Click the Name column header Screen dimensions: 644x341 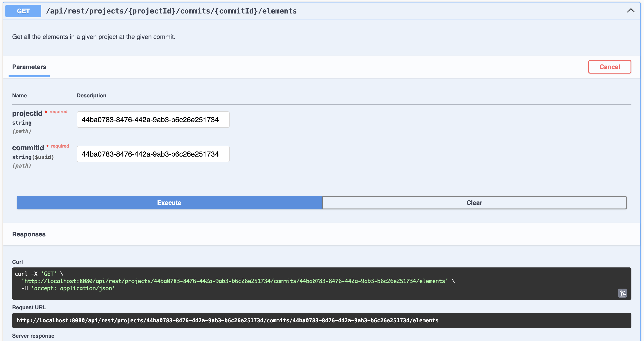(x=20, y=95)
